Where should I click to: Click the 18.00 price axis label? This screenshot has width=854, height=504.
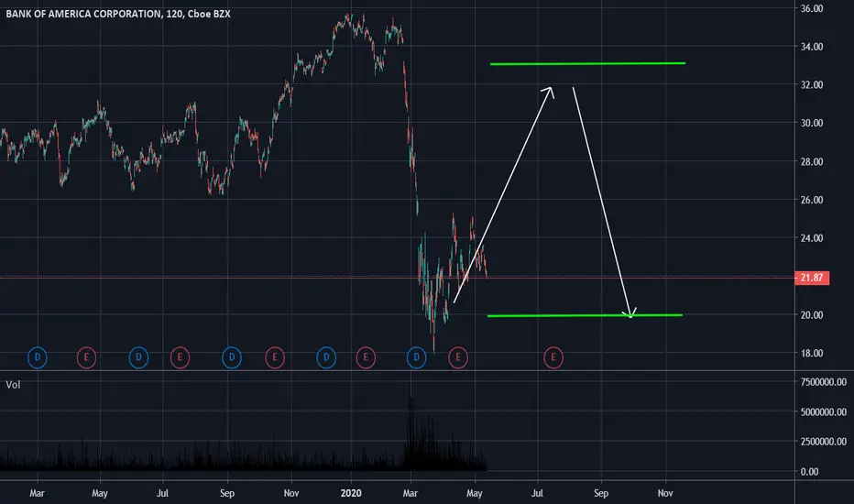(812, 353)
